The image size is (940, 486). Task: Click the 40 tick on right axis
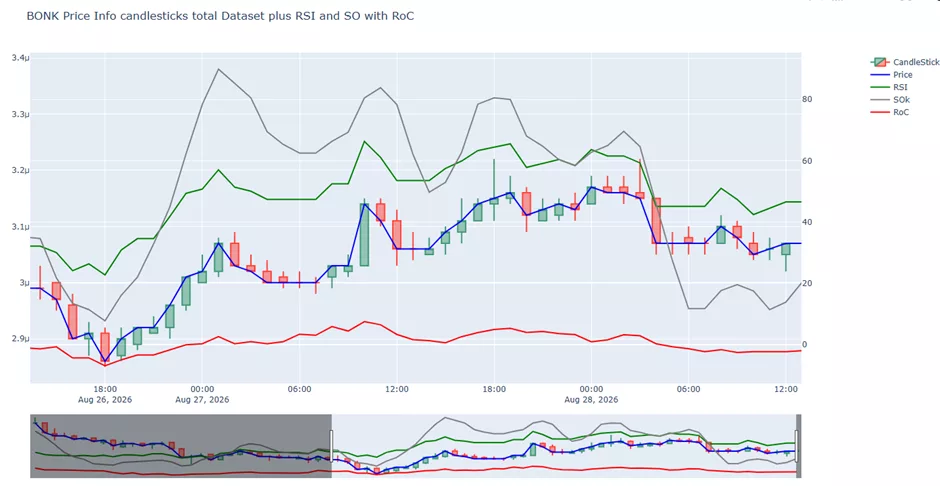(x=808, y=222)
